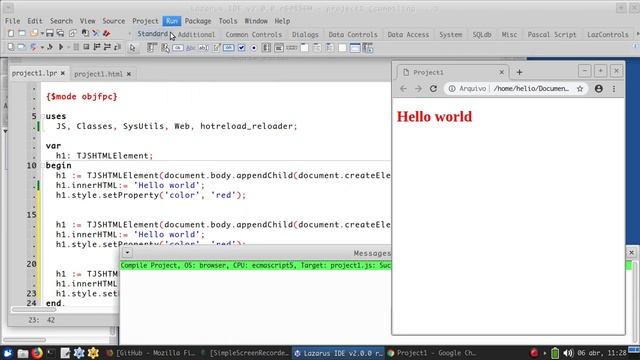640x360 pixels.
Task: Click the Step Over debugger icon
Action: tap(107, 47)
